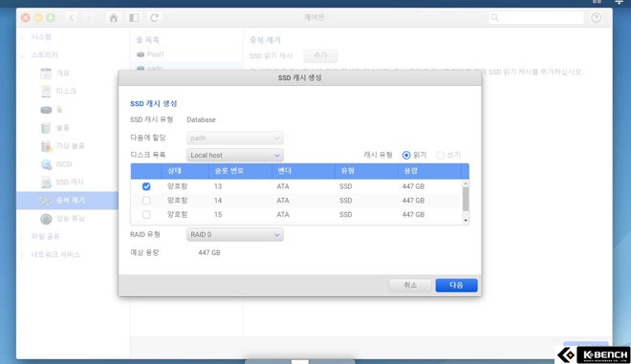
Task: Collapse the 스토리지 section in sidebar
Action: (x=22, y=55)
